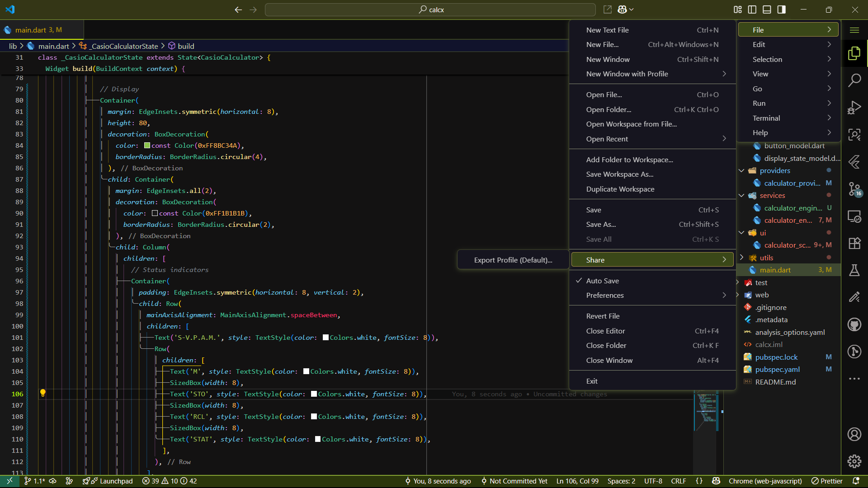Click Export Profile (Default)... option
Image resolution: width=868 pixels, height=488 pixels.
513,260
